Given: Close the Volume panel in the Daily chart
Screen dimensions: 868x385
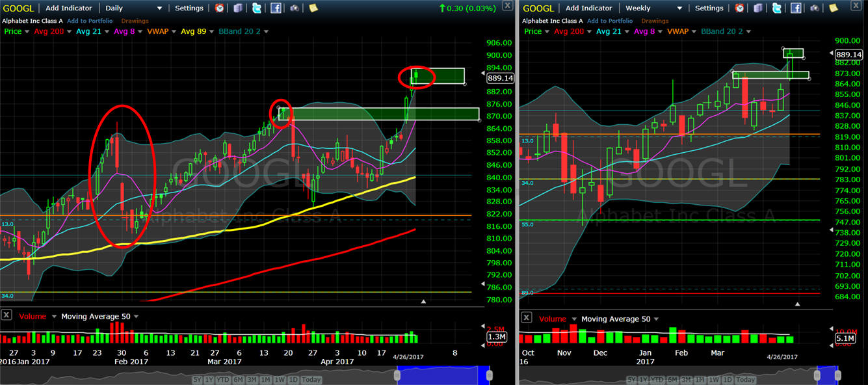Looking at the screenshot, I should click(x=6, y=315).
